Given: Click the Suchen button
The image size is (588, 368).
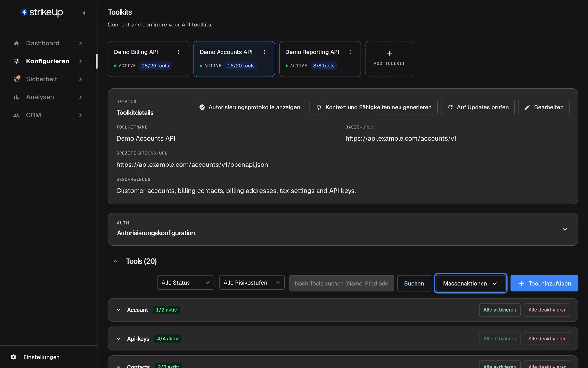Looking at the screenshot, I should (414, 283).
